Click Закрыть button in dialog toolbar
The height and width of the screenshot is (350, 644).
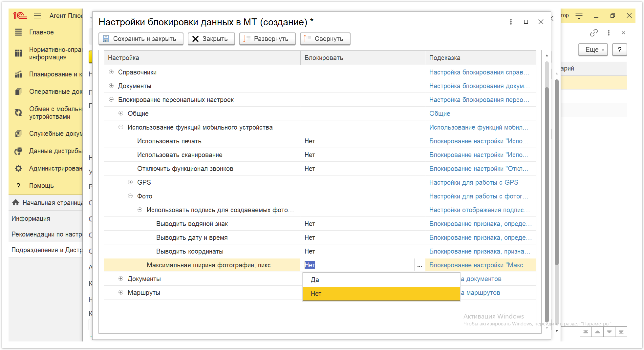click(211, 39)
